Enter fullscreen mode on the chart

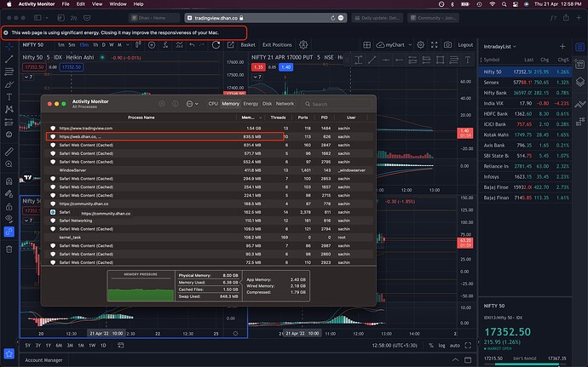click(435, 45)
